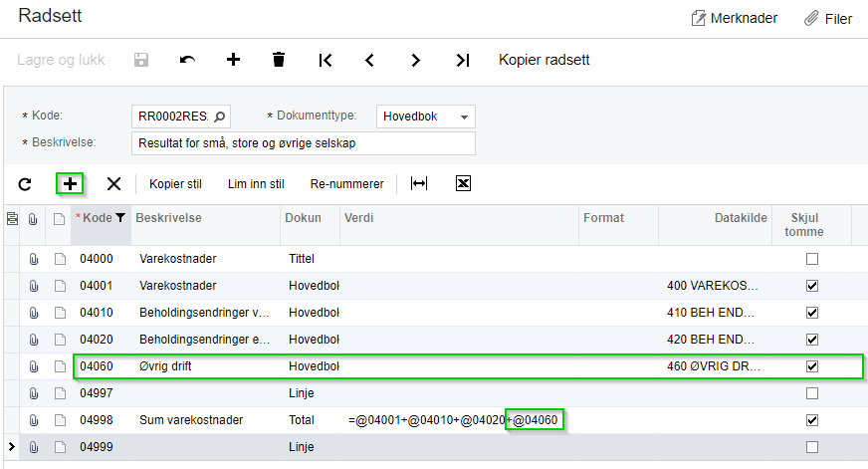
Task: Select 'Total' type cell in row 04998
Action: click(310, 420)
